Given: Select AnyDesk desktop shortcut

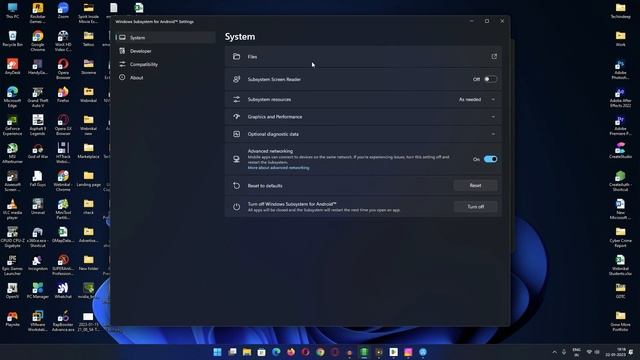Looking at the screenshot, I should 12,67.
